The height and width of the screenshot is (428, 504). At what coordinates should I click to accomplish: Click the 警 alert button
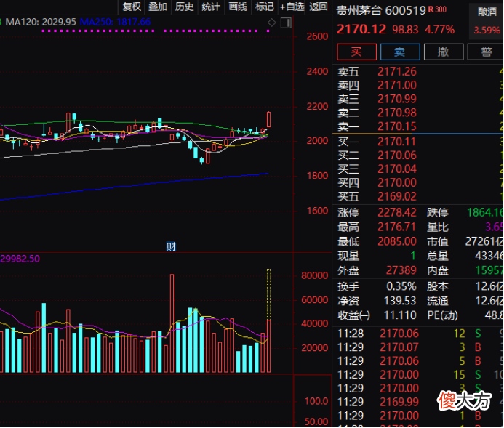click(486, 52)
